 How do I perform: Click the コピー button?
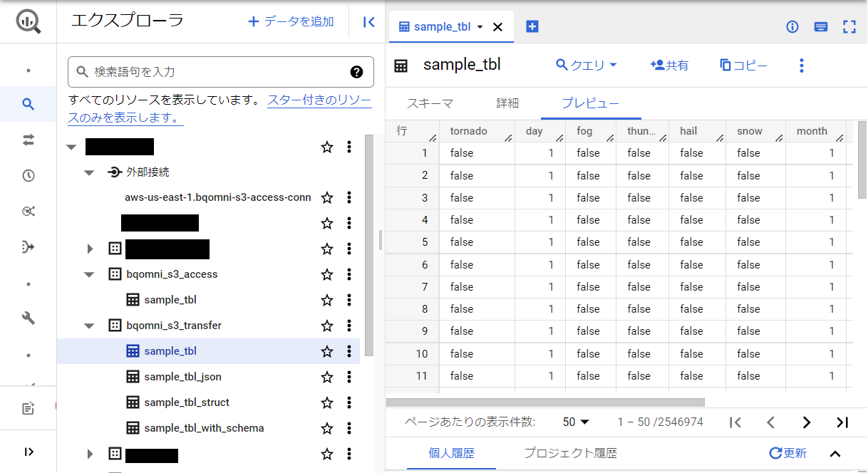pyautogui.click(x=743, y=66)
